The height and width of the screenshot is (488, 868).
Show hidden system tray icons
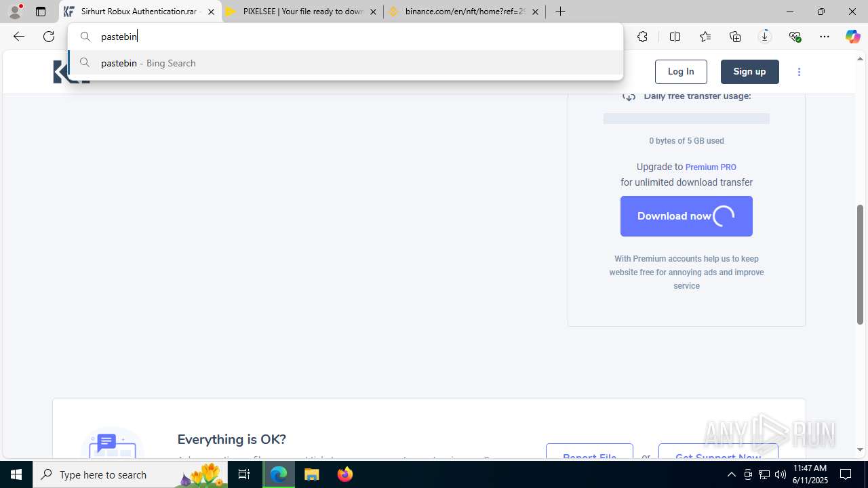[731, 474]
